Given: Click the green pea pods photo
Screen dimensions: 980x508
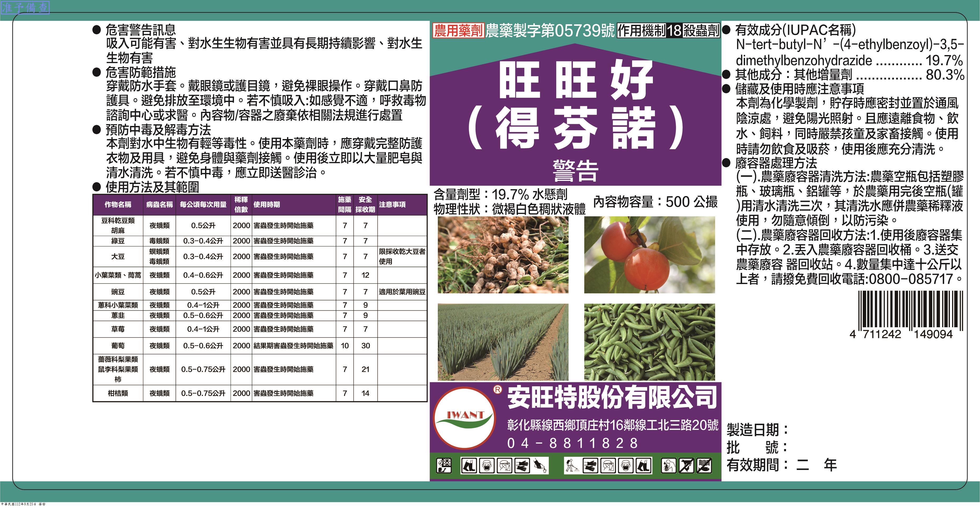Looking at the screenshot, I should click(x=649, y=342).
